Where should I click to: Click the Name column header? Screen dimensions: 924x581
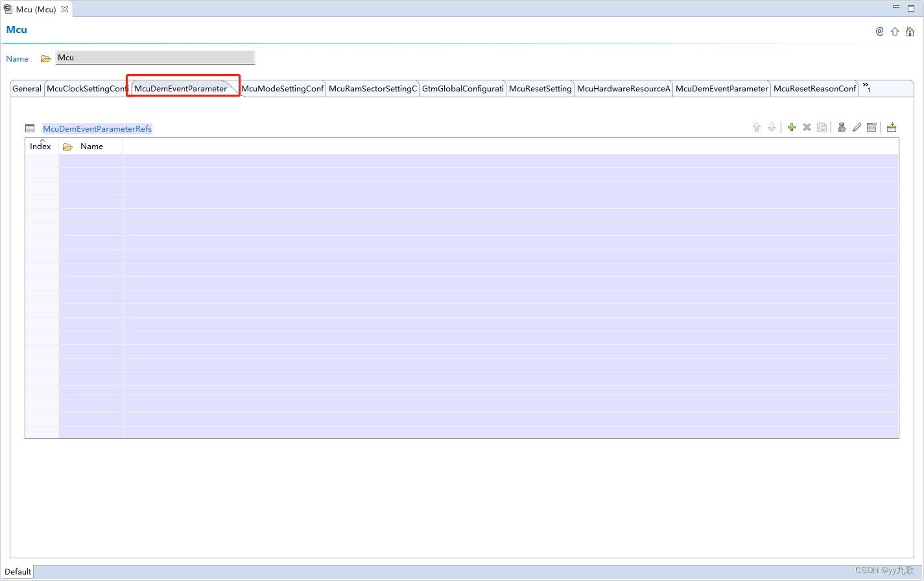coord(91,147)
